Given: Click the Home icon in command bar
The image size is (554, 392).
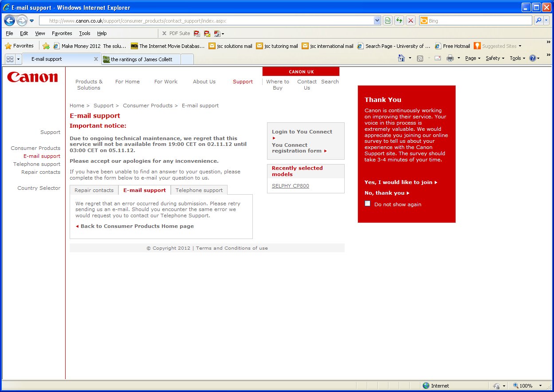Looking at the screenshot, I should pyautogui.click(x=401, y=58).
